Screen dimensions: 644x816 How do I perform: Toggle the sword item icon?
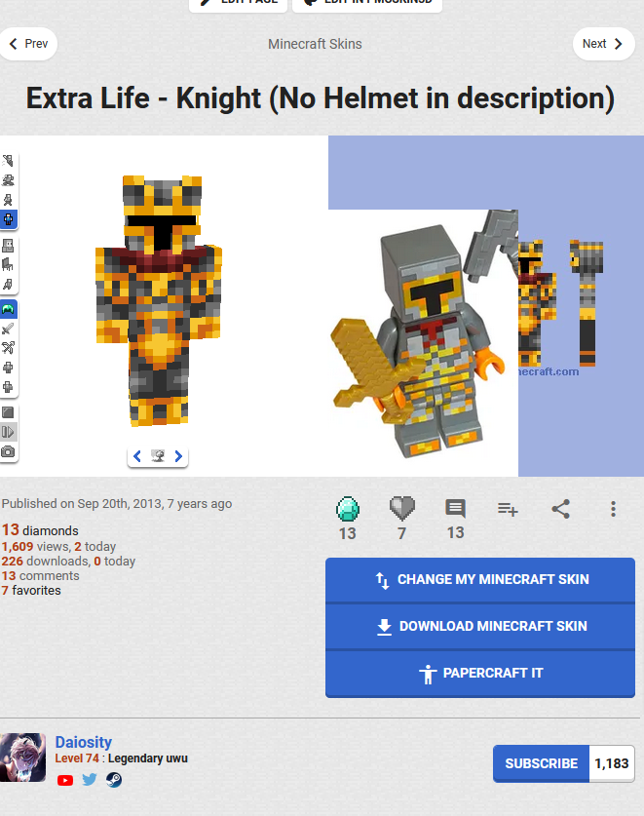click(8, 329)
